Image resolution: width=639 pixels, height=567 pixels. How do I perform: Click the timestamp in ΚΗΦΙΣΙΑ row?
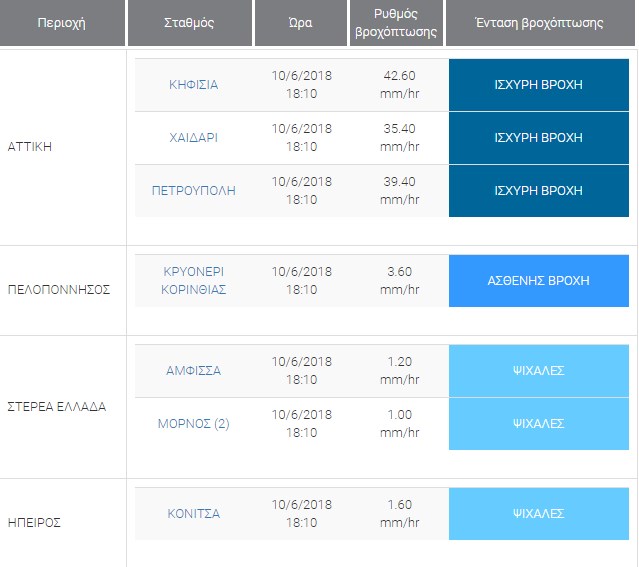[302, 85]
